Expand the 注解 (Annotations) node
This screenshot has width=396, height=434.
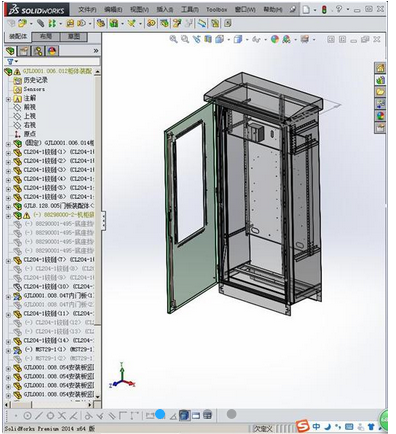coord(8,99)
